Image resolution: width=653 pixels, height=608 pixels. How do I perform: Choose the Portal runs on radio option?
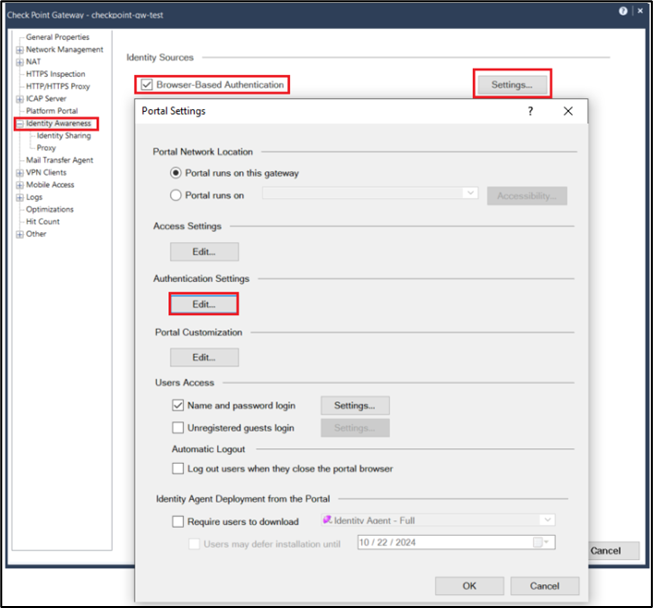176,195
